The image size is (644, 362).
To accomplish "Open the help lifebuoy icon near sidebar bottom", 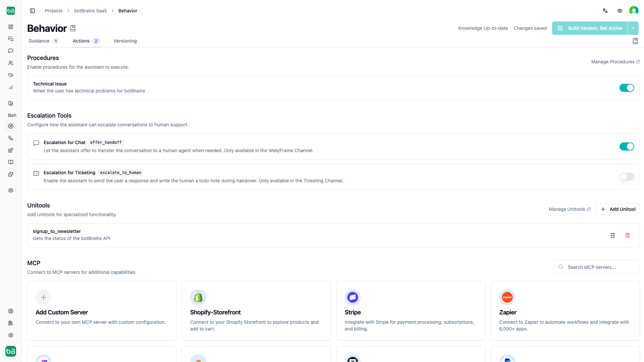I will tap(11, 311).
